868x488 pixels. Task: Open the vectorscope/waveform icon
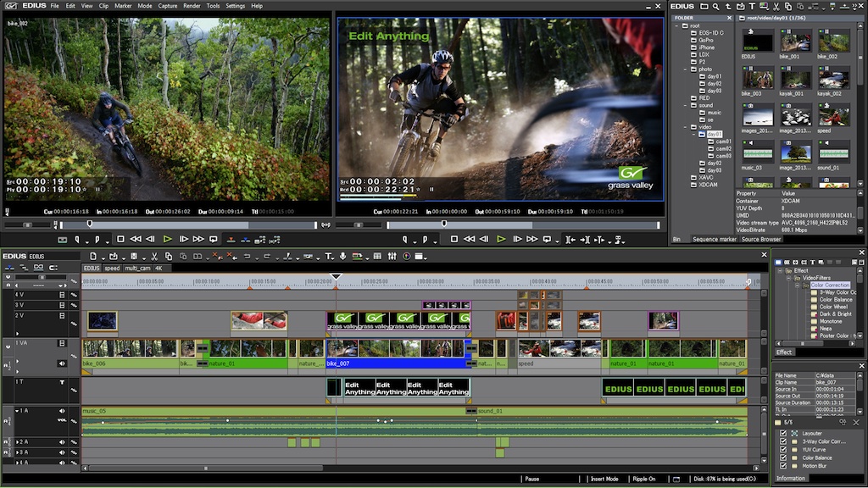pyautogui.click(x=406, y=256)
